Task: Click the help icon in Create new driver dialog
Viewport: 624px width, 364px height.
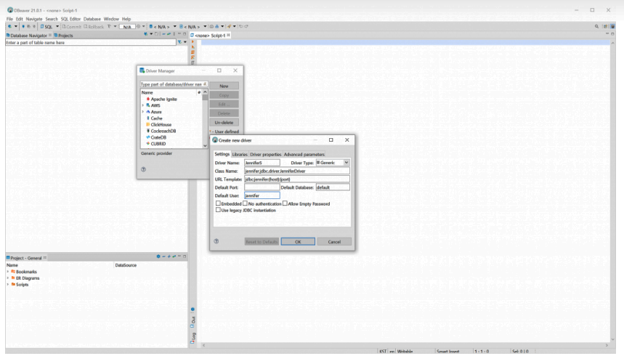Action: pyautogui.click(x=217, y=241)
